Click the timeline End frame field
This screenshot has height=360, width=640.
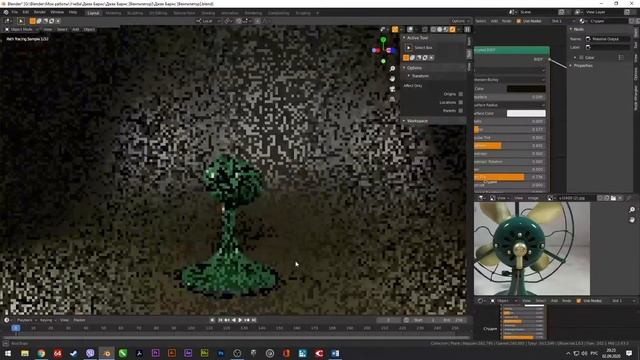[453, 320]
